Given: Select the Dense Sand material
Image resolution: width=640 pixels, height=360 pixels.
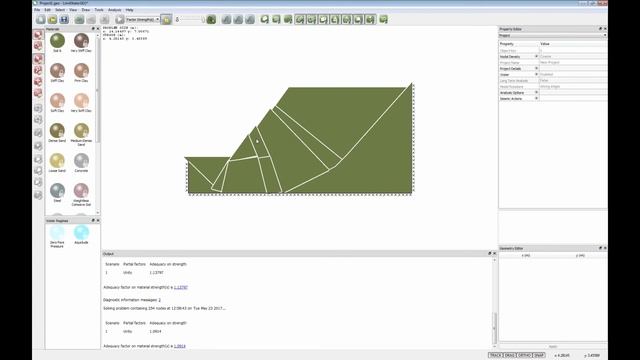Looking at the screenshot, I should click(x=57, y=133).
